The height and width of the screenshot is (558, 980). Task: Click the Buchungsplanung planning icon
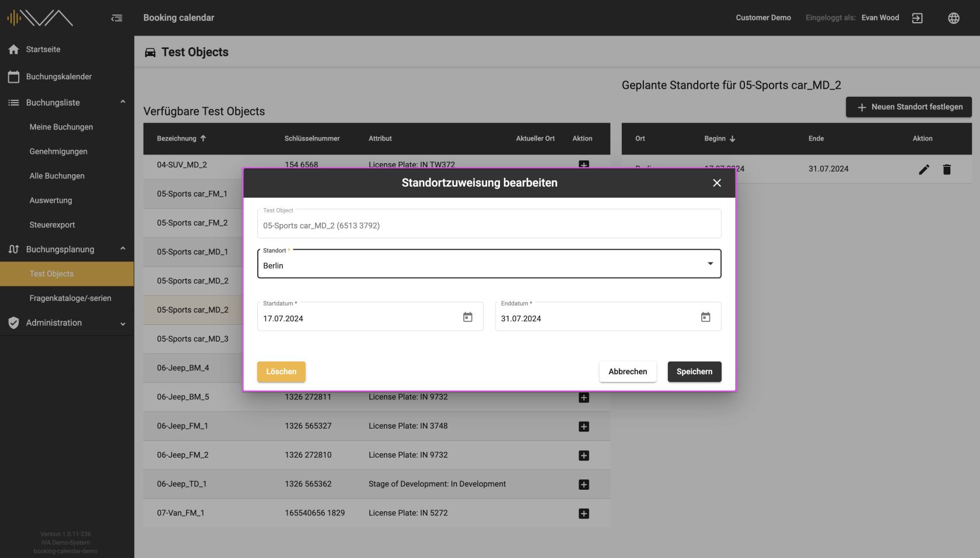14,250
